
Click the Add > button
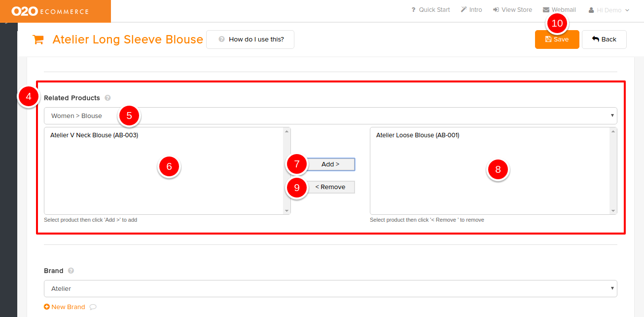(330, 164)
